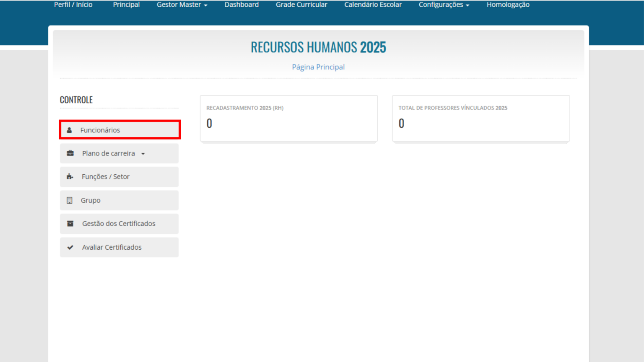Click the archive icon on Gestão dos Certificados
The height and width of the screenshot is (362, 644).
coord(70,223)
